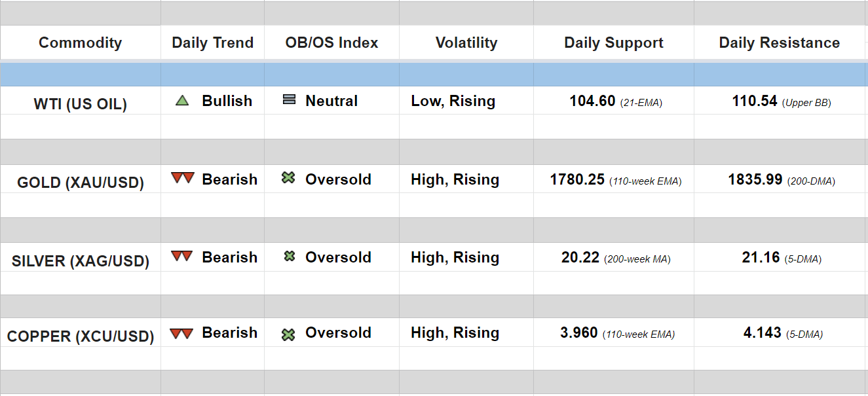The height and width of the screenshot is (396, 868).
Task: Select the Commodity column header
Action: (x=80, y=43)
